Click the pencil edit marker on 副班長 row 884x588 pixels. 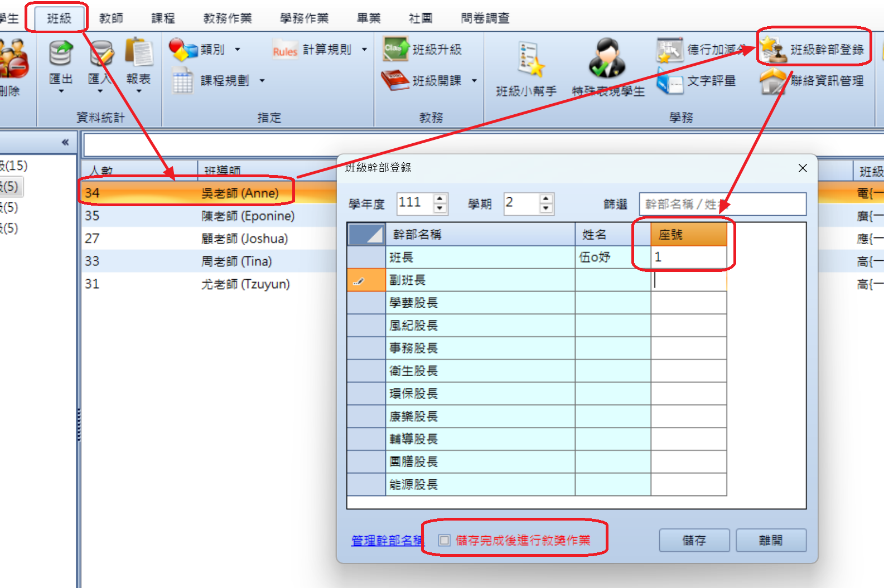click(x=359, y=281)
